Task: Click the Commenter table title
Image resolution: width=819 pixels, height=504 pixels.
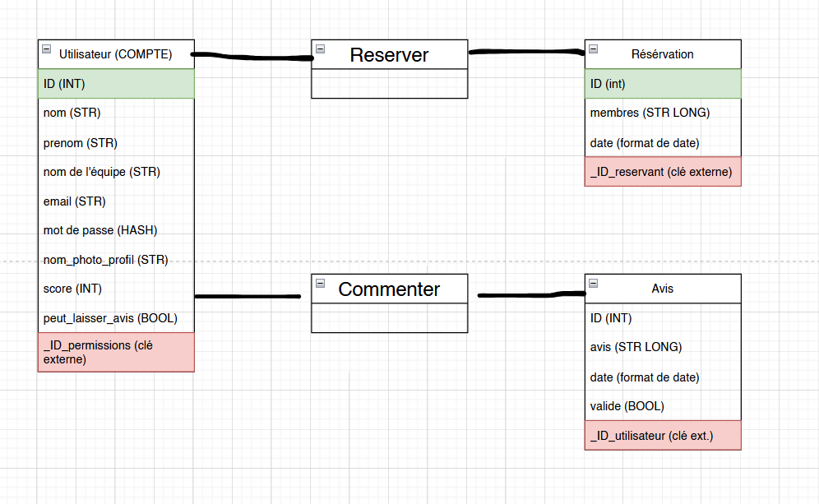Action: coord(389,289)
